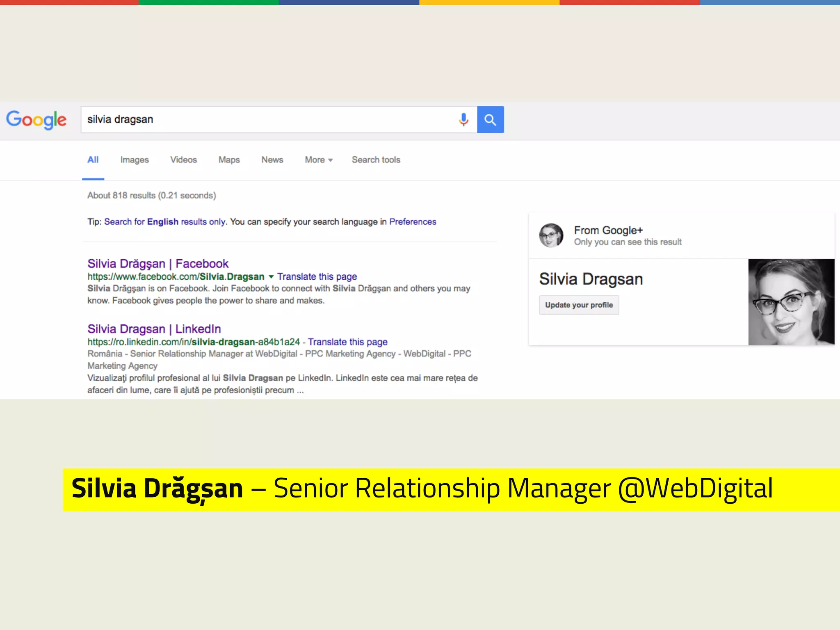The image size is (840, 630).
Task: Click Search for English results only link
Action: point(165,221)
